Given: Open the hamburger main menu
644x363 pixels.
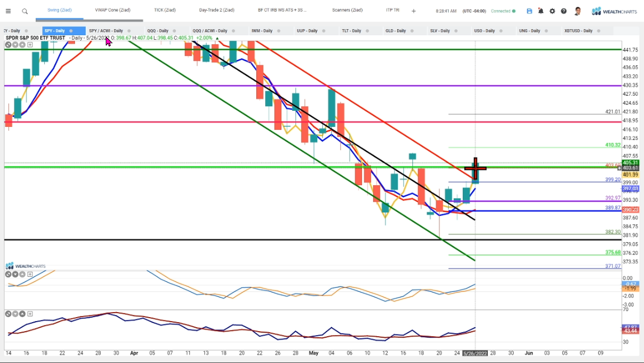Looking at the screenshot, I should click(x=8, y=11).
